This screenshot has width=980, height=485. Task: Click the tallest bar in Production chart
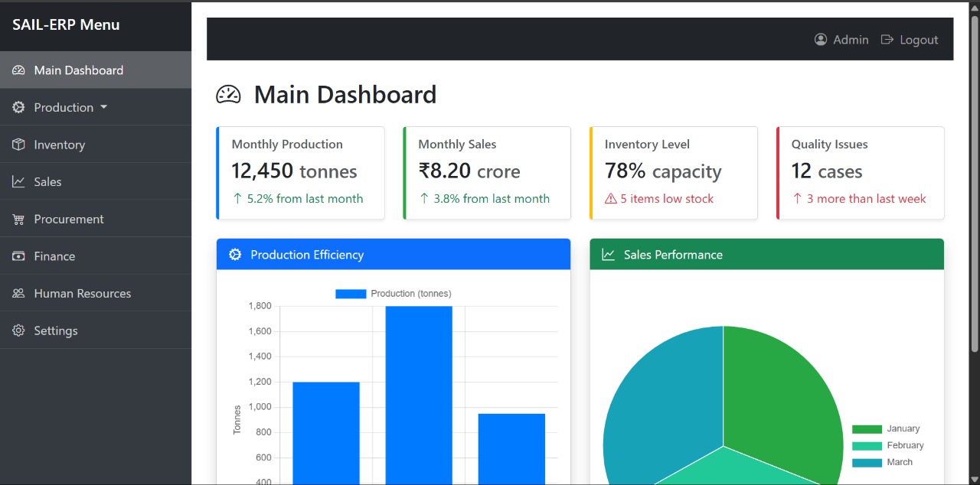pyautogui.click(x=419, y=395)
